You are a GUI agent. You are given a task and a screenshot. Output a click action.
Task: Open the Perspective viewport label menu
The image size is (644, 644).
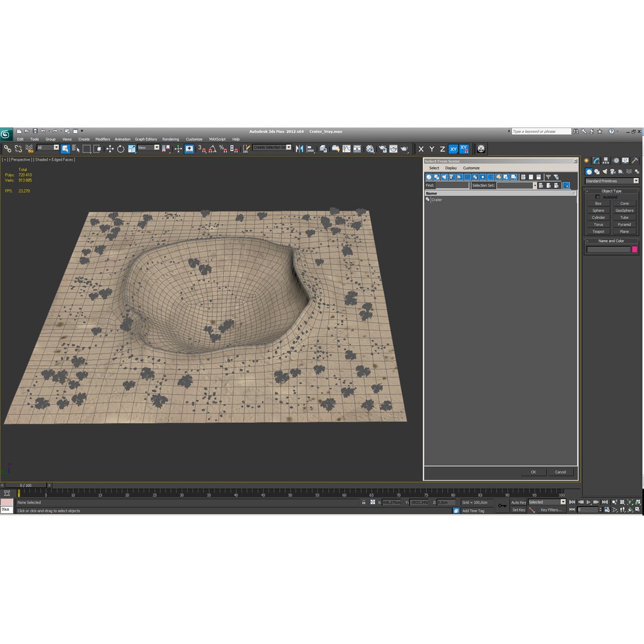(x=20, y=159)
